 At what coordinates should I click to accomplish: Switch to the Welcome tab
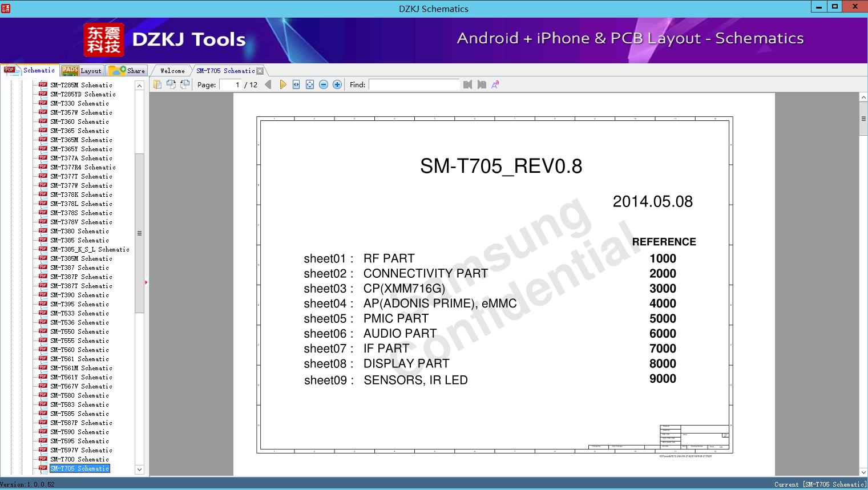point(172,71)
